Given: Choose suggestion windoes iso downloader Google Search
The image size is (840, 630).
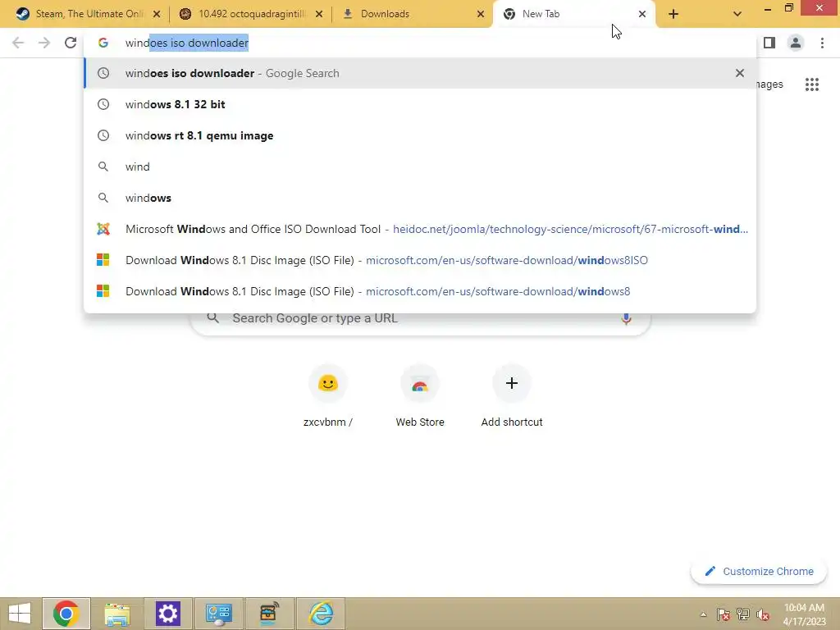Looking at the screenshot, I should coord(420,73).
